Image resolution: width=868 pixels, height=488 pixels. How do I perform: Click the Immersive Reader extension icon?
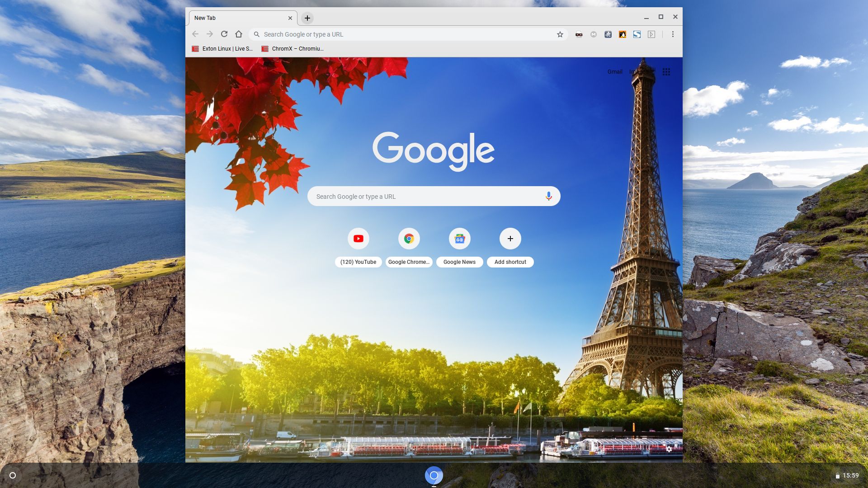(x=651, y=34)
